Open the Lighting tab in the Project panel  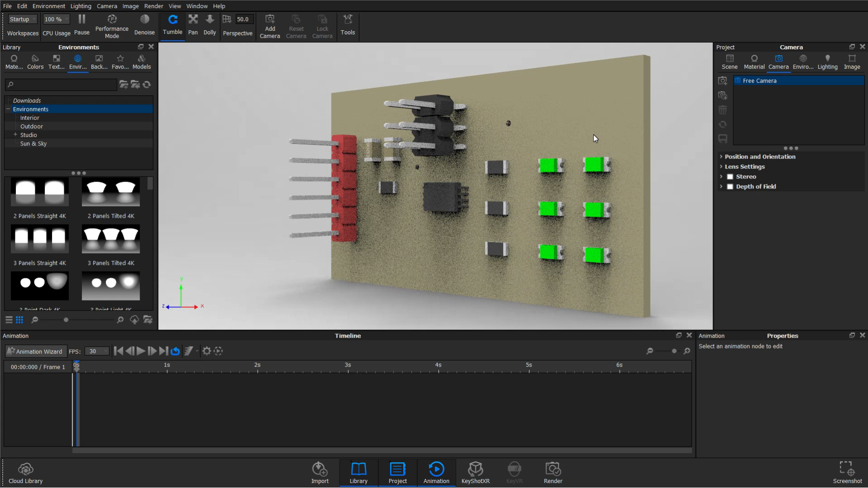[827, 62]
